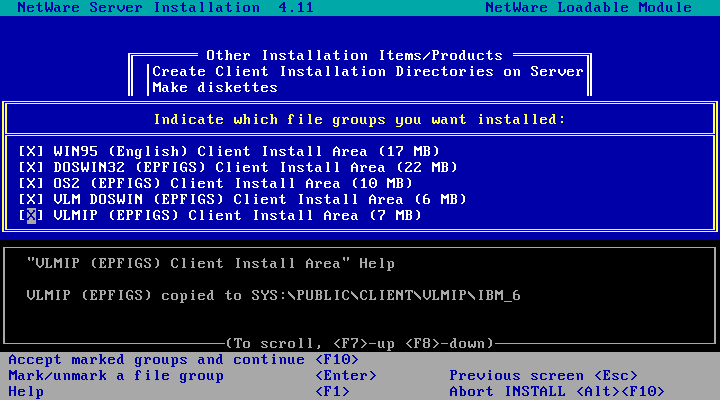
Task: Click the SYS:\PUBLIC\CLIENT\VLMIP\IBM_6 path text
Action: (x=386, y=295)
